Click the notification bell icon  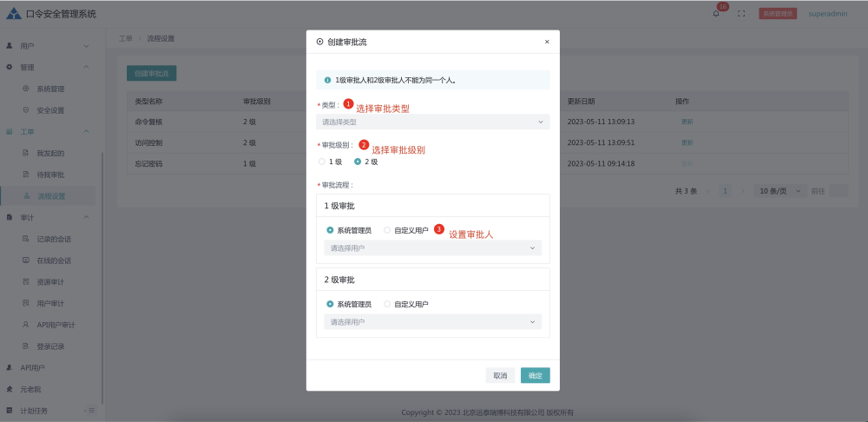click(716, 14)
